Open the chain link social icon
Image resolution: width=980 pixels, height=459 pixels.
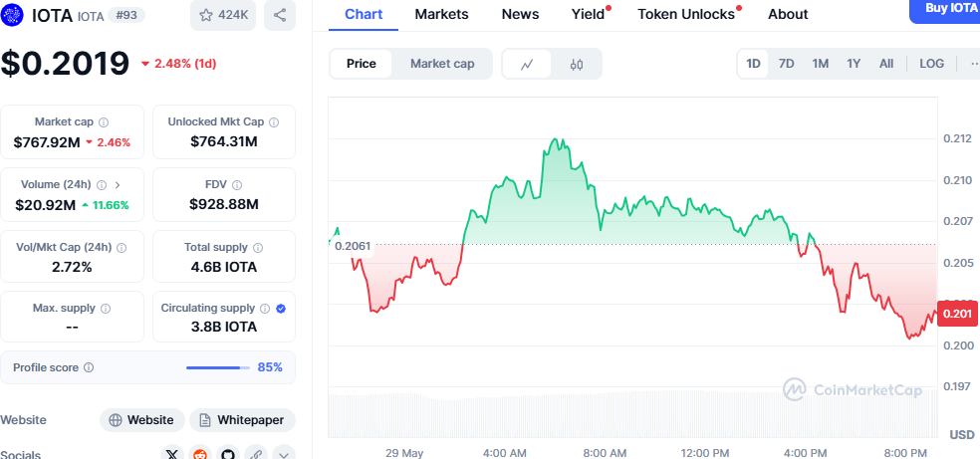(x=256, y=454)
